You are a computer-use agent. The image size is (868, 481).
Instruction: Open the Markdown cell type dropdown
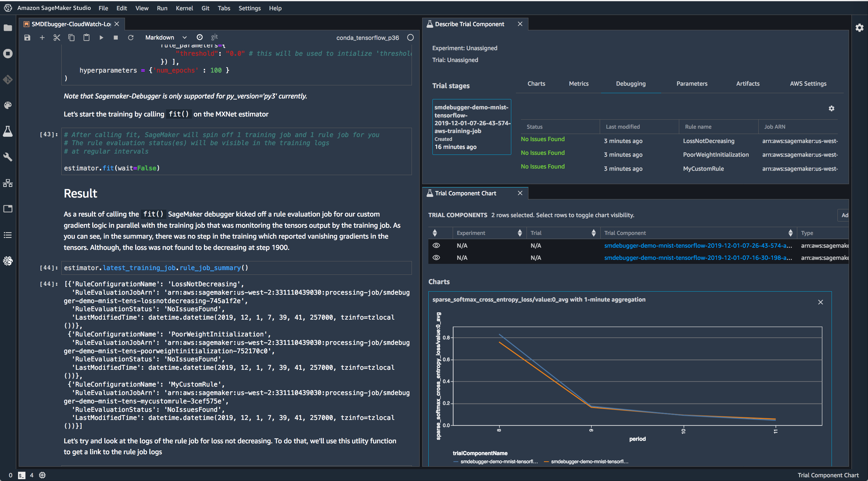click(165, 37)
